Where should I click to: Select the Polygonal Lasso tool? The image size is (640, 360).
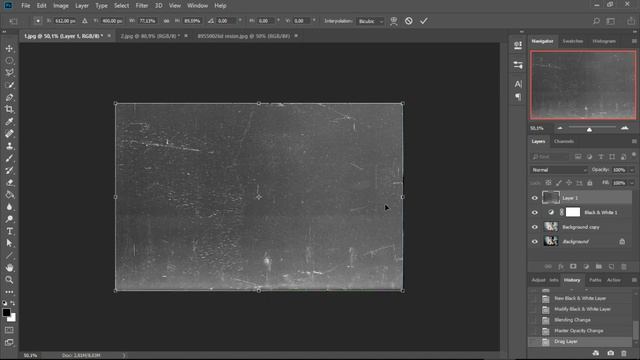click(x=9, y=73)
